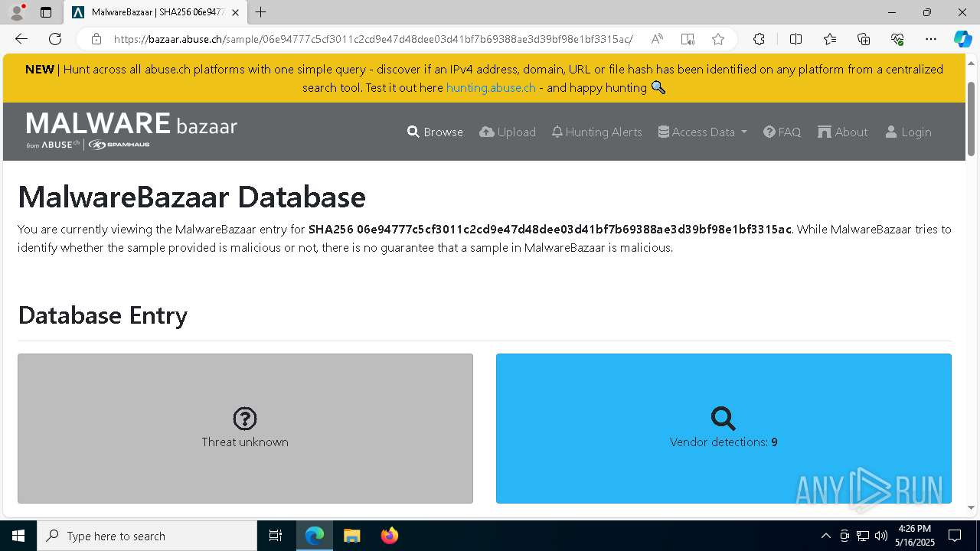This screenshot has width=980, height=551.
Task: Open Task View icon in taskbar
Action: (276, 536)
